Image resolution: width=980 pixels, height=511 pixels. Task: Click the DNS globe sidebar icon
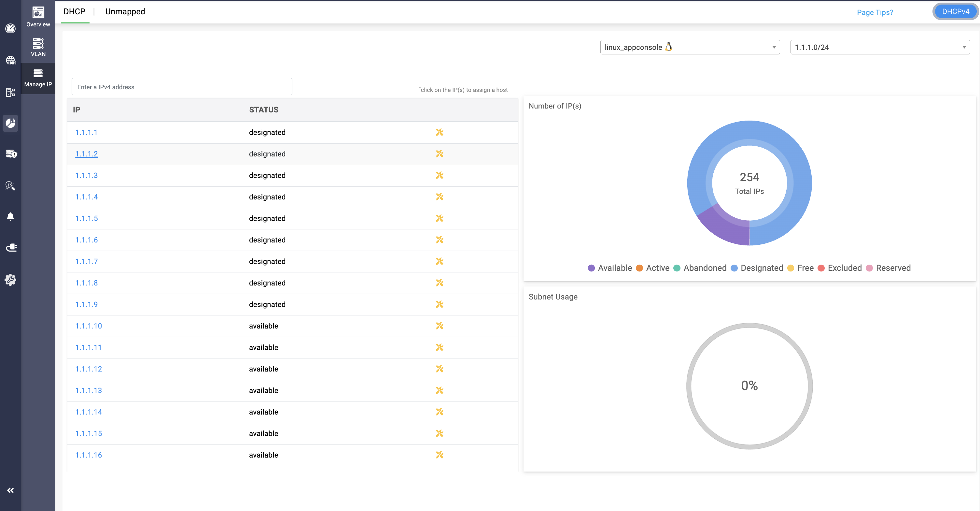(x=10, y=60)
